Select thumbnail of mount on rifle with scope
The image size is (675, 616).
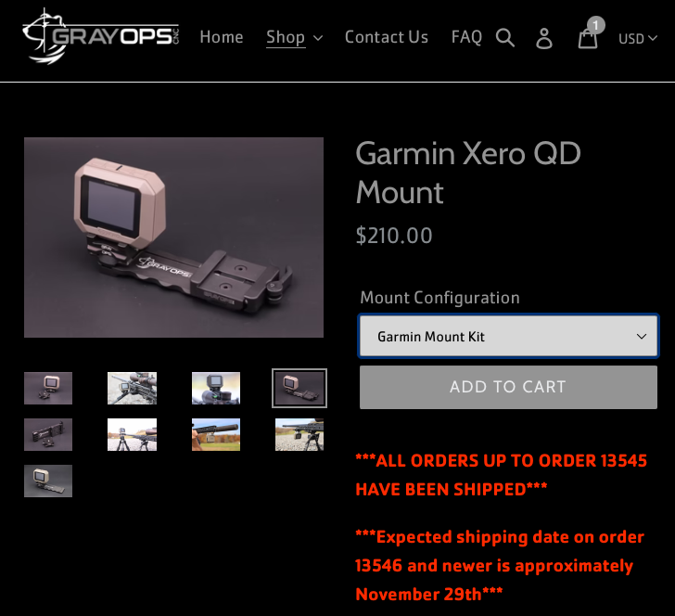pos(133,388)
